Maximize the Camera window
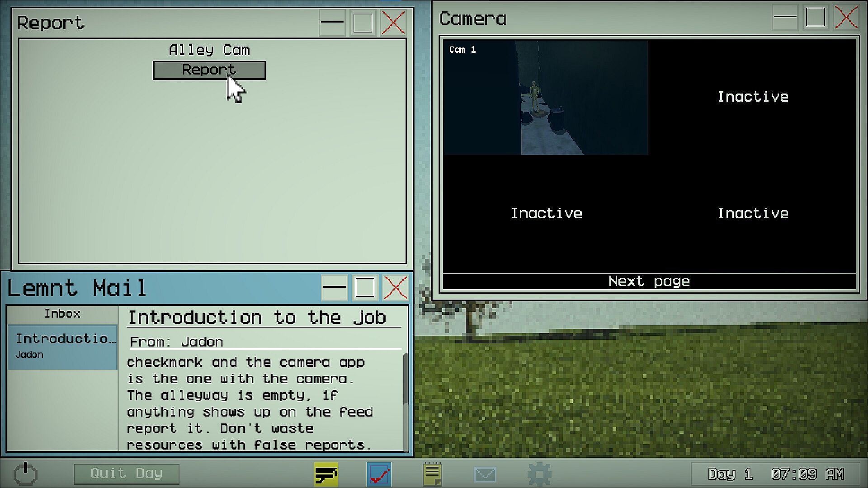The width and height of the screenshot is (868, 488). coord(815,18)
